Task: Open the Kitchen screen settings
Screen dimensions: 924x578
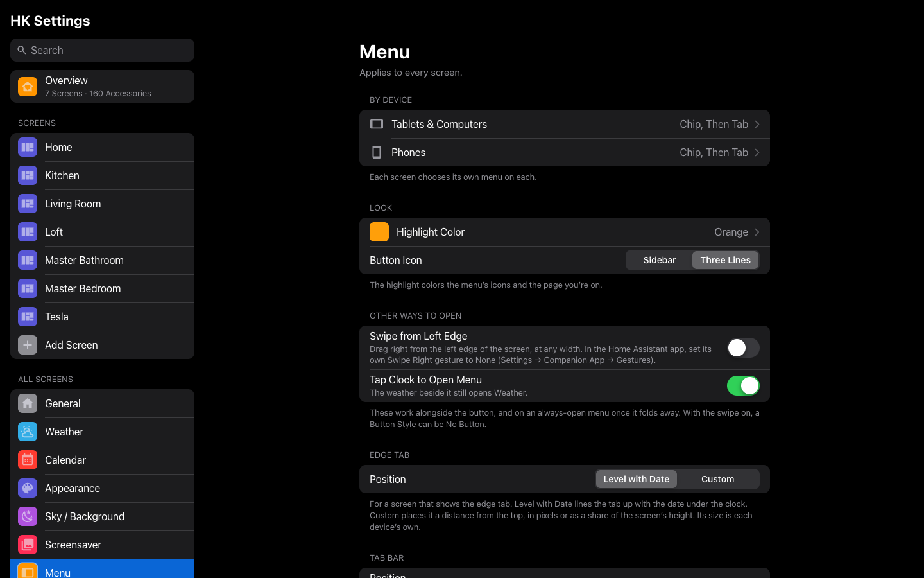Action: click(102, 175)
